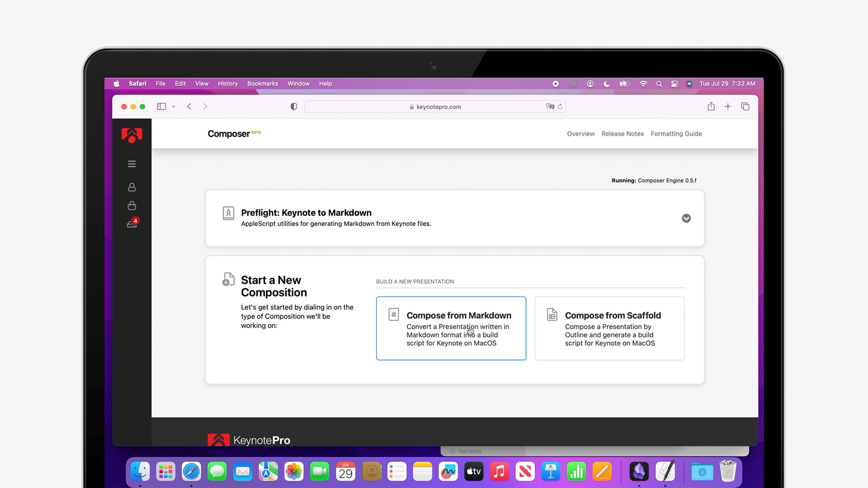Viewport: 868px width, 488px height.
Task: Open the Bookmarks menu in Safari
Action: [262, 84]
